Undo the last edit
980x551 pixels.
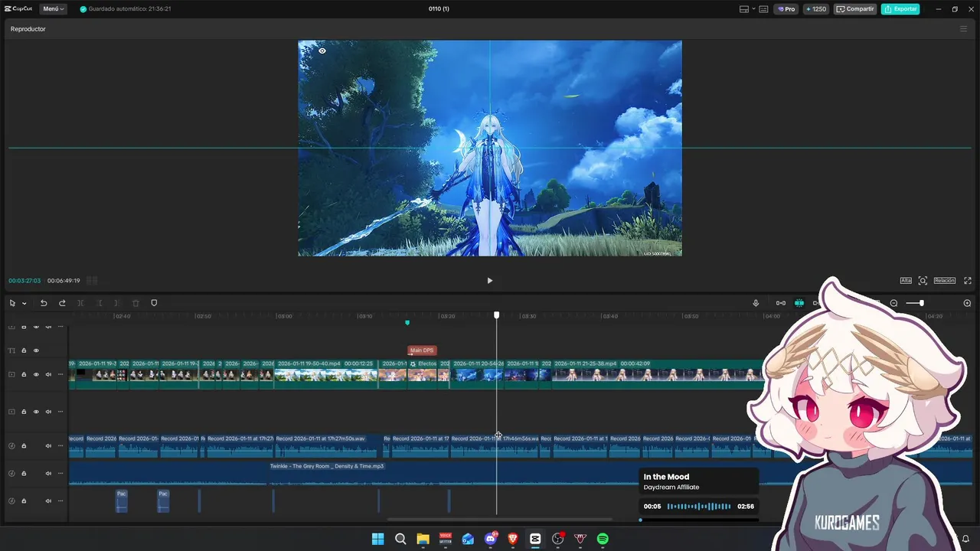coord(44,303)
